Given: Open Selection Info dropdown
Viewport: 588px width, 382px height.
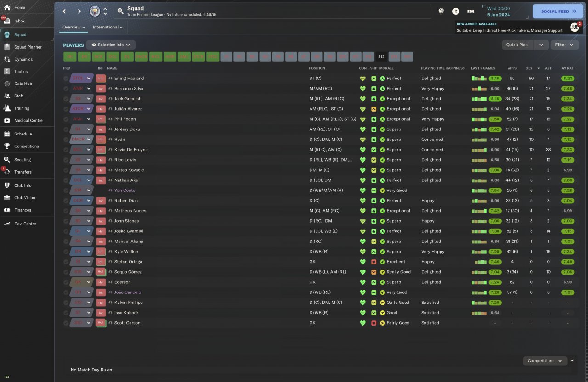Looking at the screenshot, I should tap(111, 45).
